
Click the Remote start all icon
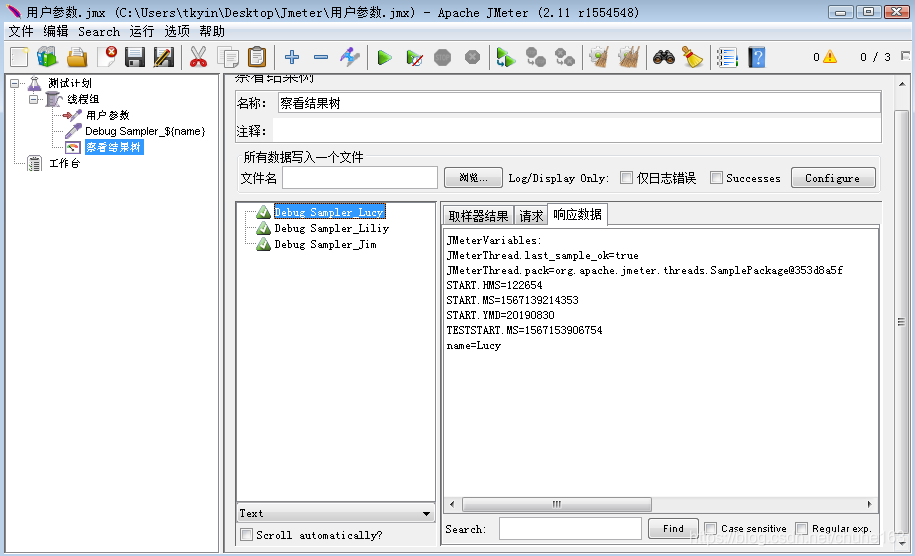pos(505,57)
